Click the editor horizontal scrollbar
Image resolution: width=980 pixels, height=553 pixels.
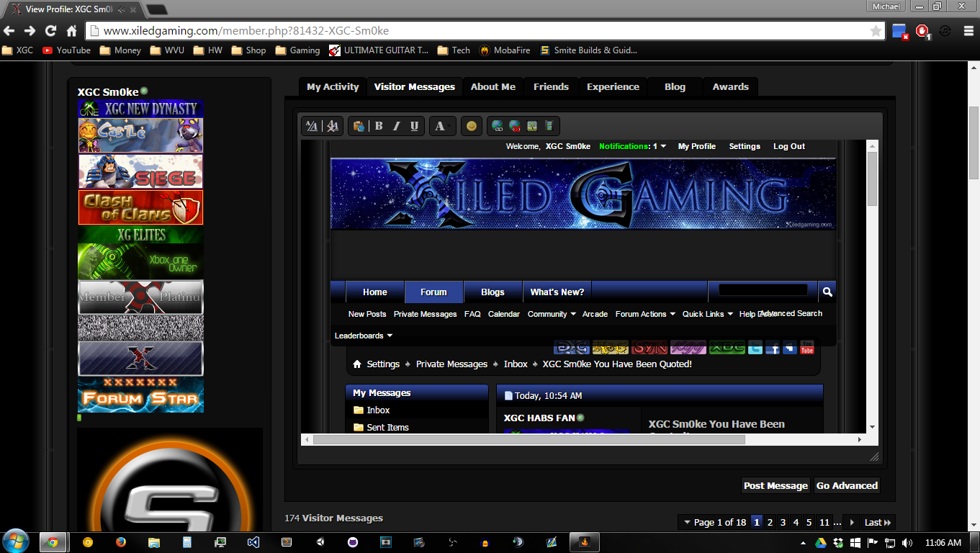pyautogui.click(x=583, y=439)
